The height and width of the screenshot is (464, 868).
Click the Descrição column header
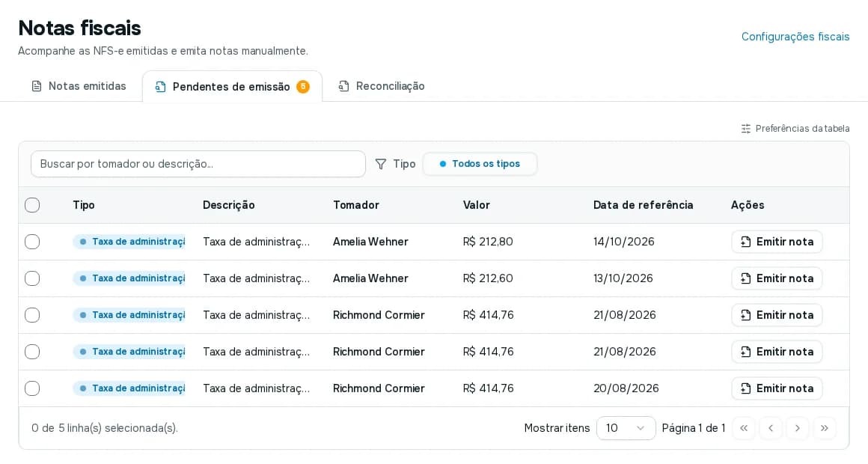point(229,205)
